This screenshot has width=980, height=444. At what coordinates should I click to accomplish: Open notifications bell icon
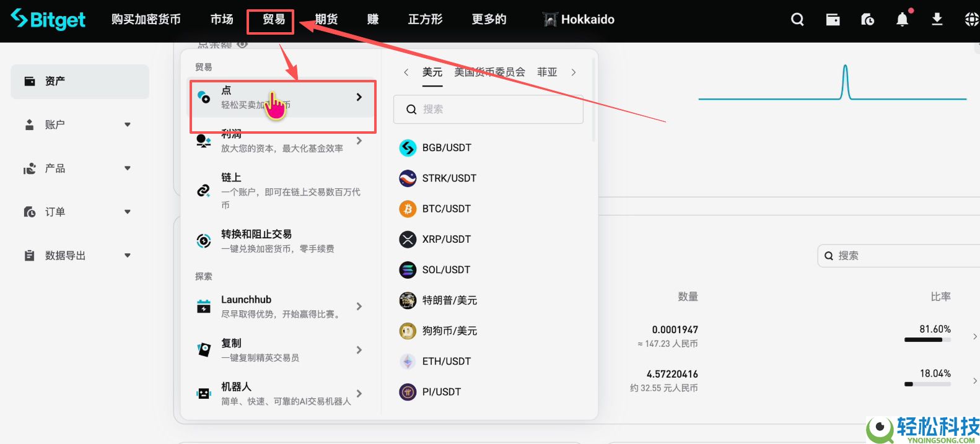pyautogui.click(x=903, y=20)
